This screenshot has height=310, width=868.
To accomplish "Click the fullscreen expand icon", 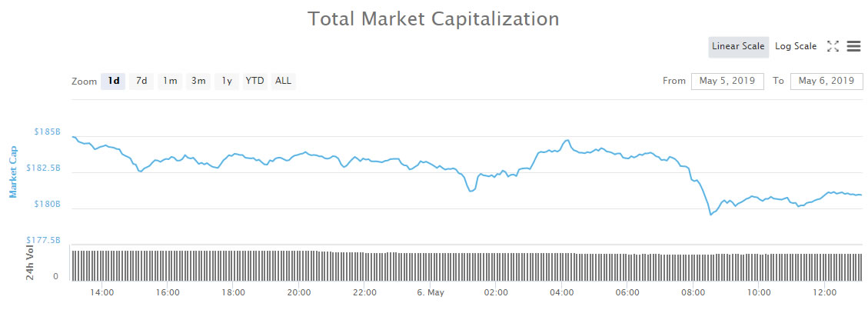I will point(833,46).
